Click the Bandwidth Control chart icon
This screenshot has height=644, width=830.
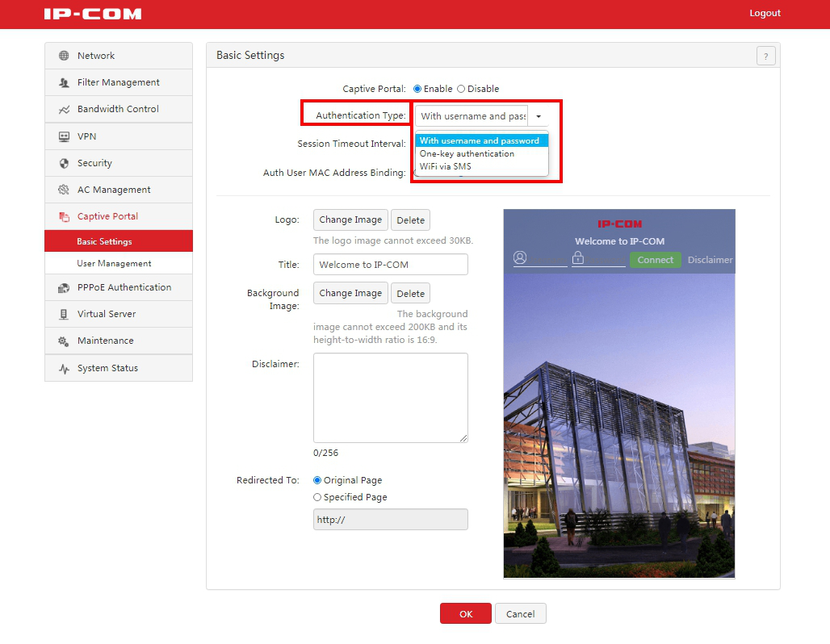64,110
